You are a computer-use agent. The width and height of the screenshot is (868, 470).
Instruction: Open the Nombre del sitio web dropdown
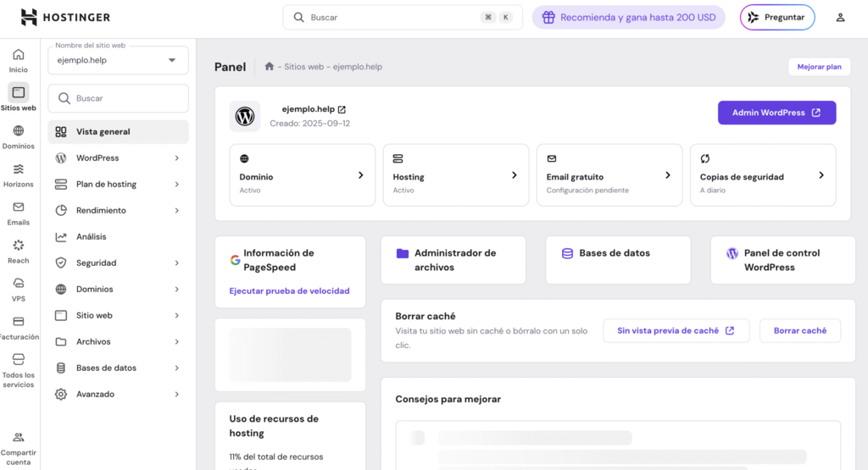118,60
